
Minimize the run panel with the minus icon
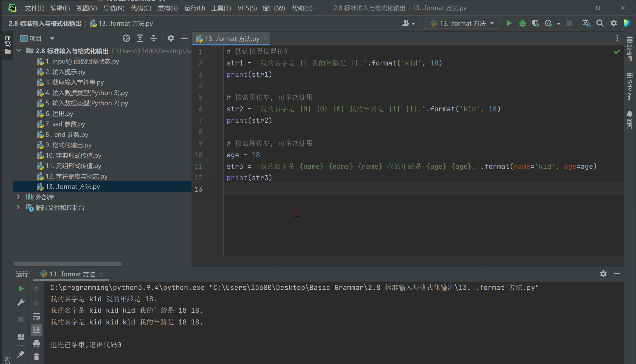tap(617, 274)
